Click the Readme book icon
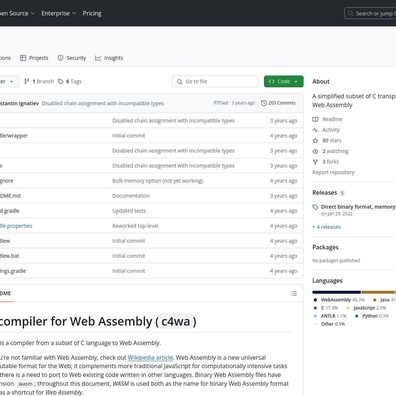This screenshot has width=396, height=396. coord(315,119)
